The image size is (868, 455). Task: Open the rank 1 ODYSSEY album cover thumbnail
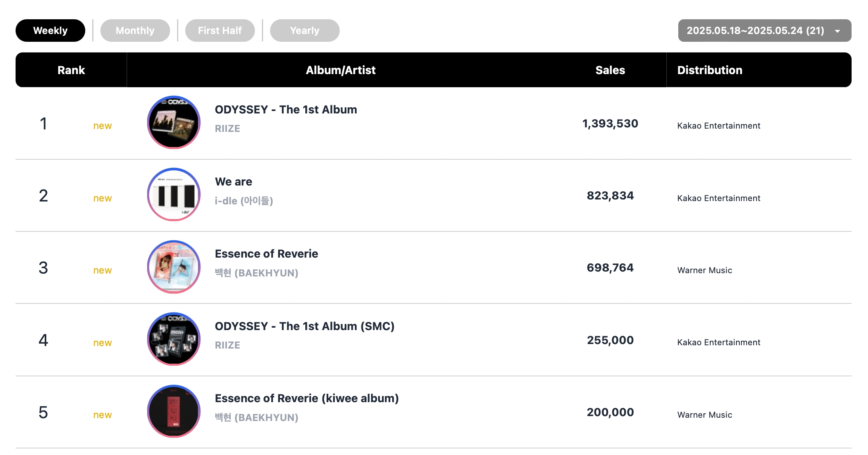[174, 122]
